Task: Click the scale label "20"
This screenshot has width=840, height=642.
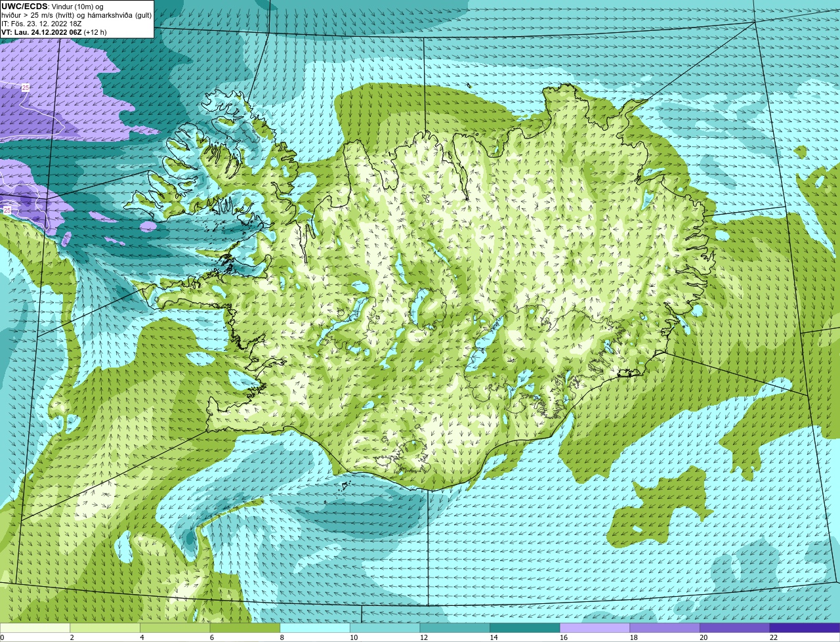Action: [703, 637]
